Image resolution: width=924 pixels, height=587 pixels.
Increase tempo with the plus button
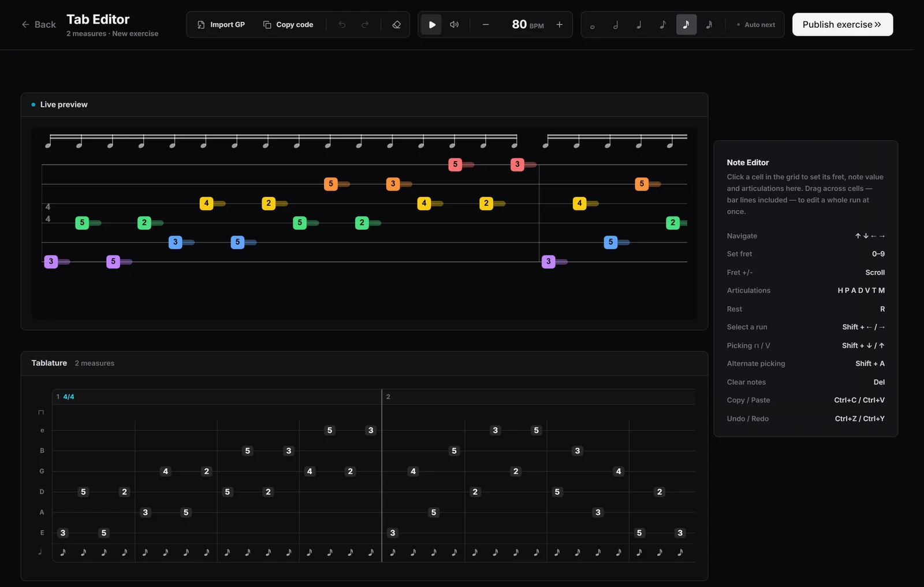pyautogui.click(x=559, y=25)
